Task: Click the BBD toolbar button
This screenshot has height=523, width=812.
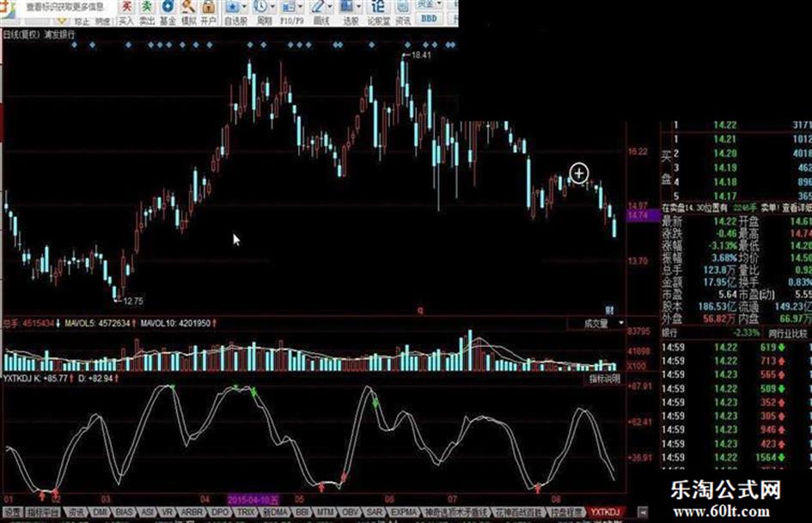Action: 429,18
